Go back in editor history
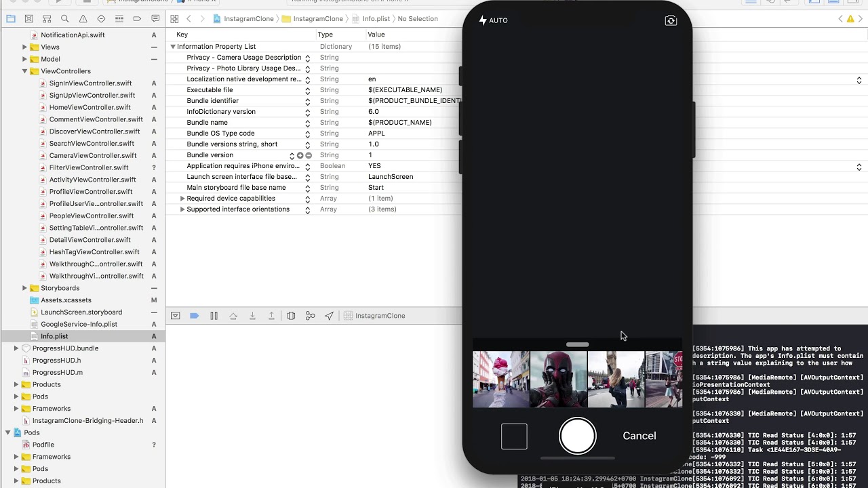868x488 pixels. pyautogui.click(x=189, y=19)
